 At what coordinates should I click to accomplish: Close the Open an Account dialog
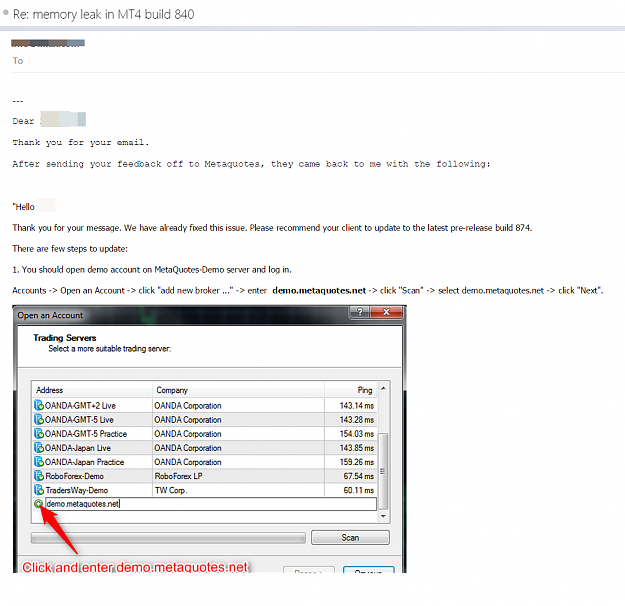[386, 312]
